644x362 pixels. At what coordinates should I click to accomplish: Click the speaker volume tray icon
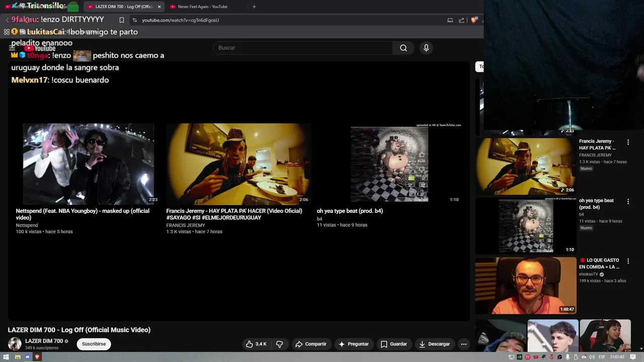[x=592, y=357]
